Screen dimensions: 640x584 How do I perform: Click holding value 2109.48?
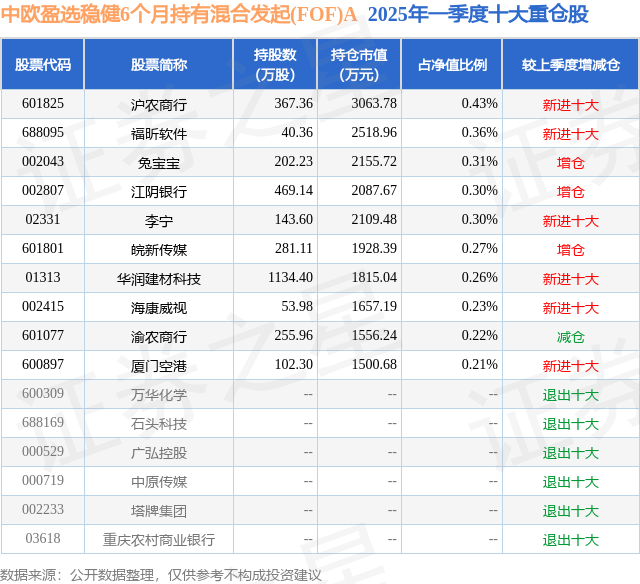374,220
